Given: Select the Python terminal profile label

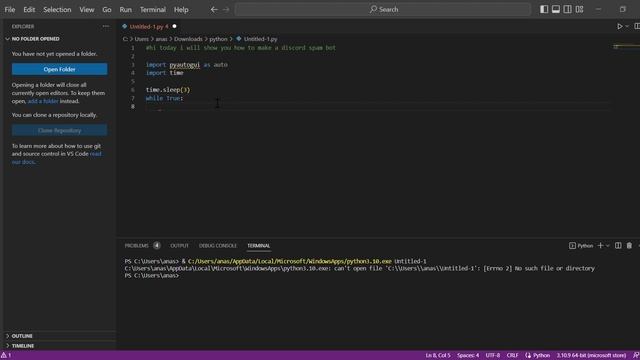Looking at the screenshot, I should pyautogui.click(x=581, y=245).
